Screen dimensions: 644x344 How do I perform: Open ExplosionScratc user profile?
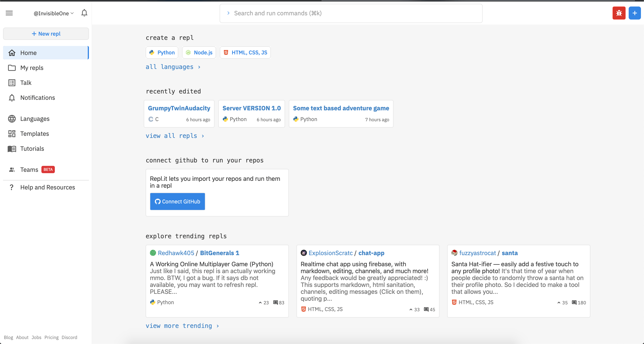pyautogui.click(x=330, y=253)
